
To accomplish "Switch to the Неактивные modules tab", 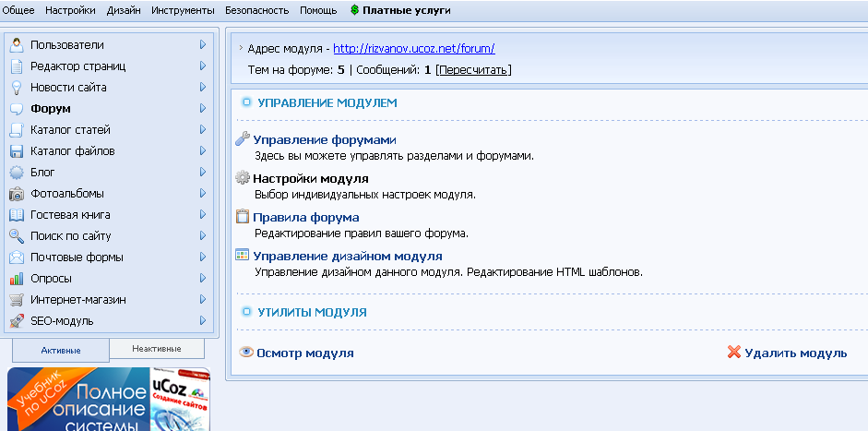I will click(157, 349).
